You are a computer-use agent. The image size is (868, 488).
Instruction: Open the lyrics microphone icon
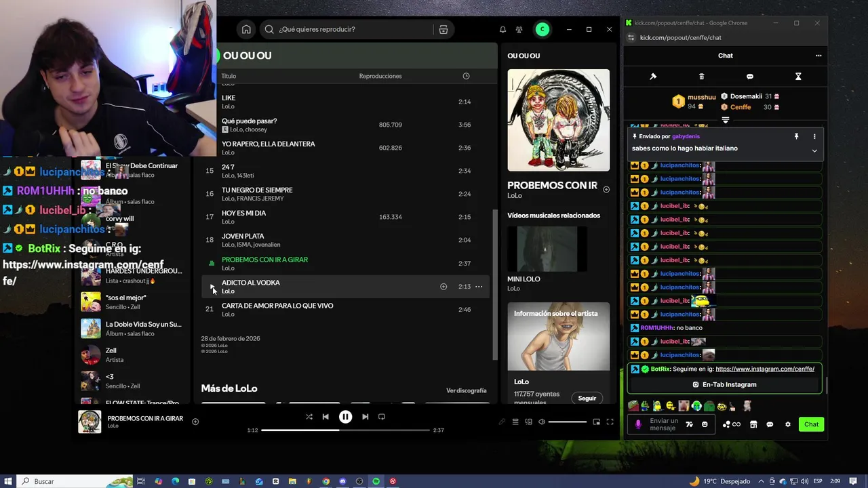[x=502, y=422]
